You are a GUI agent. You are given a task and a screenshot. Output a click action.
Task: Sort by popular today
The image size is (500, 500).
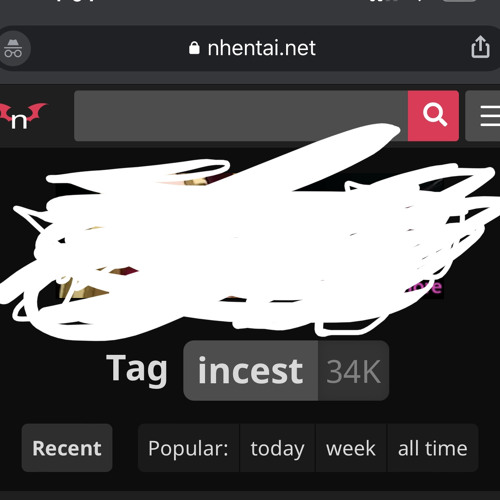pos(277,448)
